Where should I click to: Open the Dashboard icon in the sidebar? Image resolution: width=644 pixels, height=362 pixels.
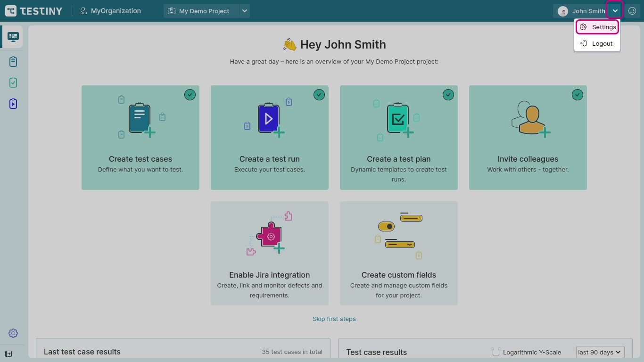coord(13,37)
